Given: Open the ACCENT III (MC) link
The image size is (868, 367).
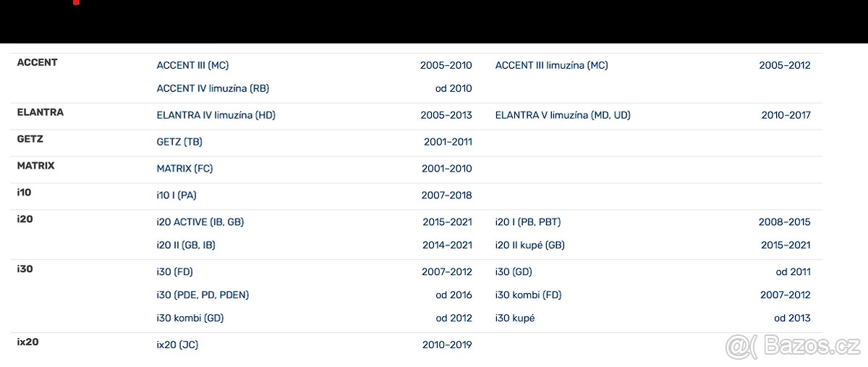Looking at the screenshot, I should 192,65.
